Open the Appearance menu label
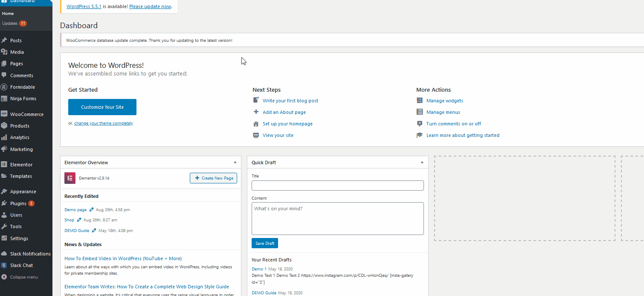The image size is (644, 296). coord(23,192)
